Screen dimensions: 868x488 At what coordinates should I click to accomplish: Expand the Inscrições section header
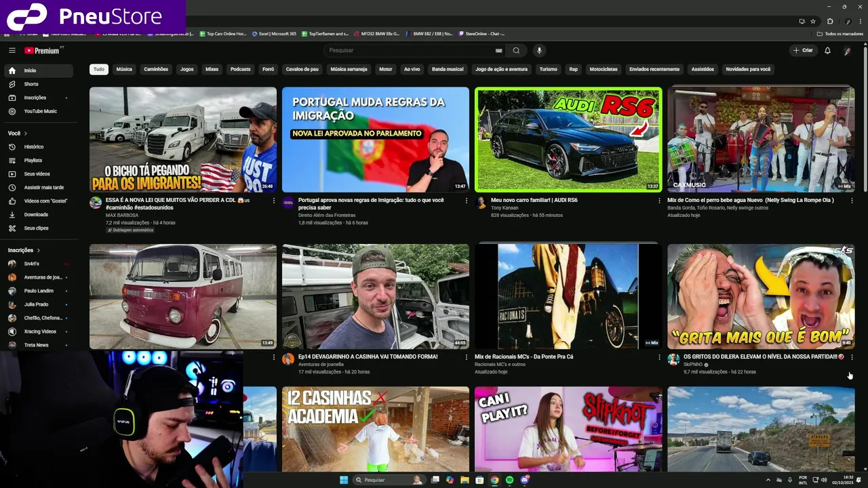24,250
